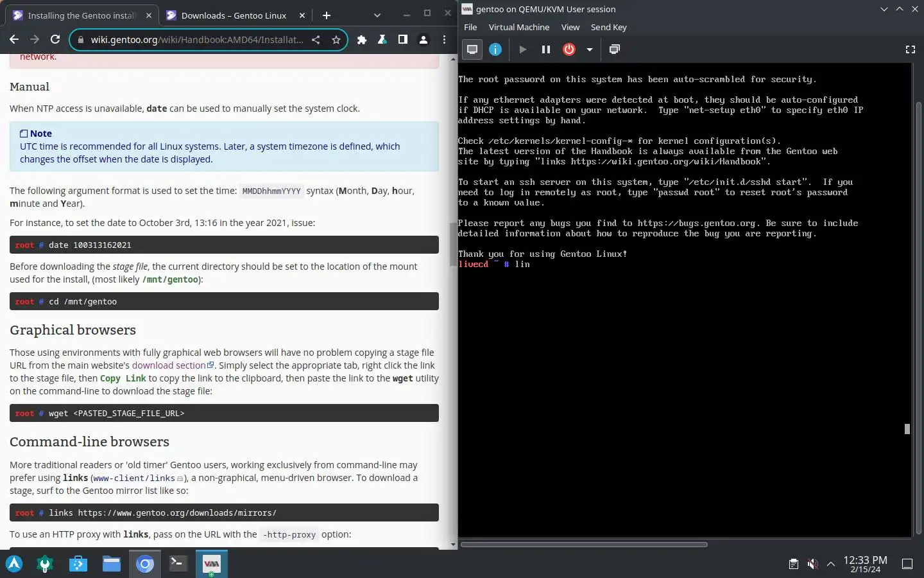
Task: Open the Arch launcher in taskbar
Action: pos(14,564)
